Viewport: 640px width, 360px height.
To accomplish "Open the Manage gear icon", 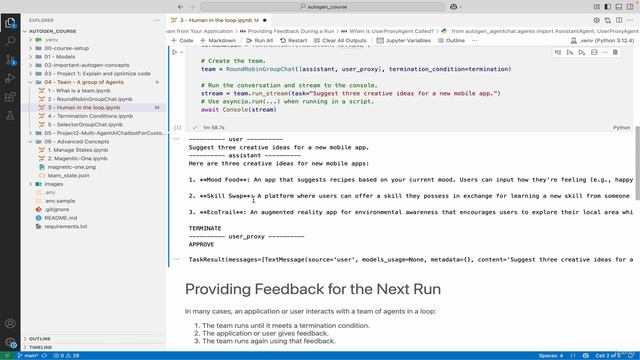I will pyautogui.click(x=10, y=342).
